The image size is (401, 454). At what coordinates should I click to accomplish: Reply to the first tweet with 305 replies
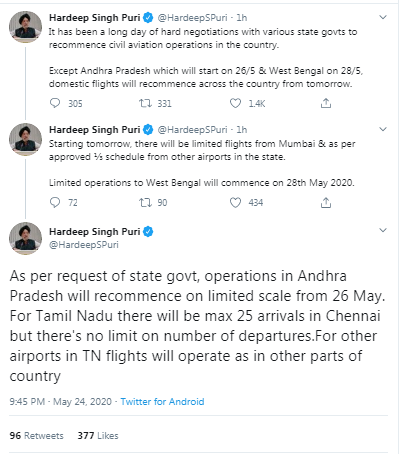55,103
